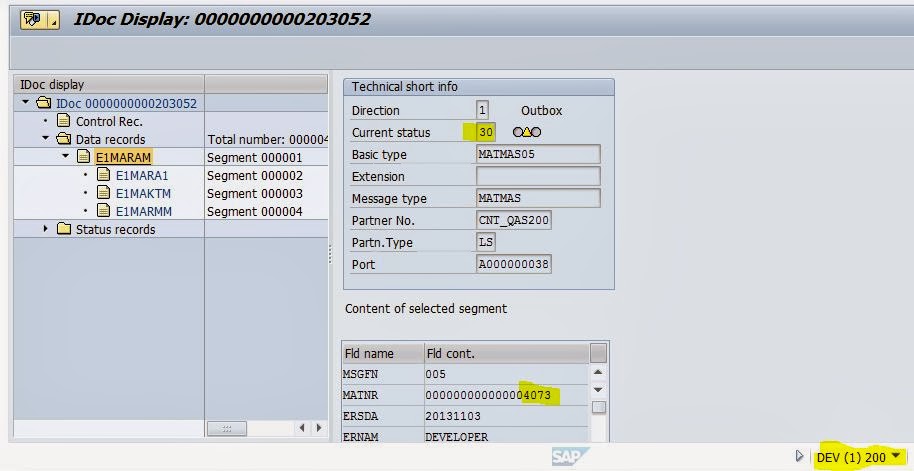
Task: Click the Technical short info header
Action: (x=479, y=87)
